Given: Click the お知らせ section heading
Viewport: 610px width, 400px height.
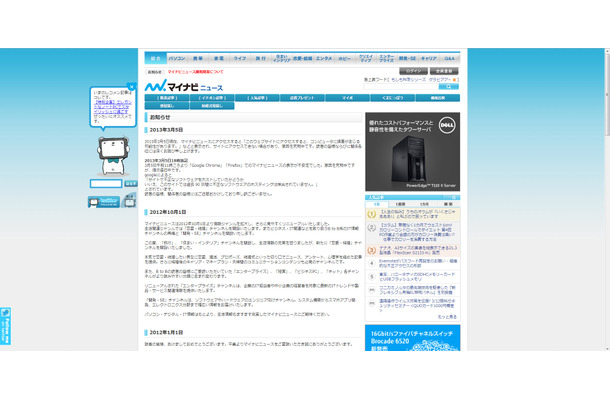Looking at the screenshot, I should coord(160,117).
